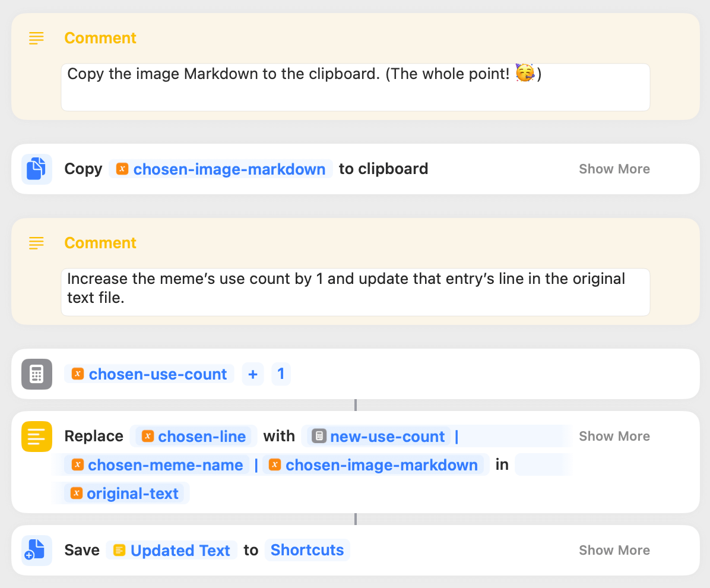Click the Updated Text variable in Save action

point(172,550)
